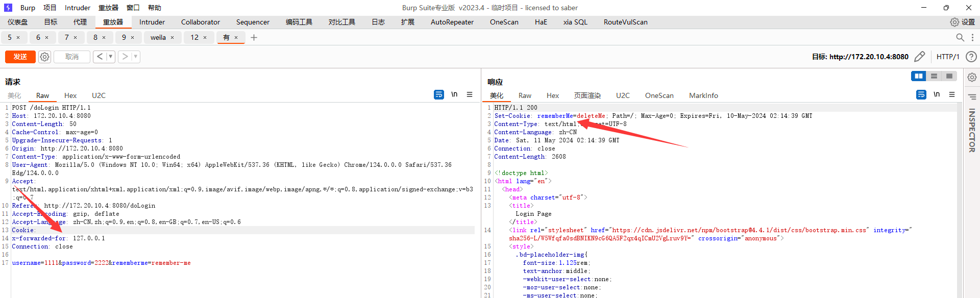
Task: Open the Repeater send settings gear
Action: click(x=45, y=57)
